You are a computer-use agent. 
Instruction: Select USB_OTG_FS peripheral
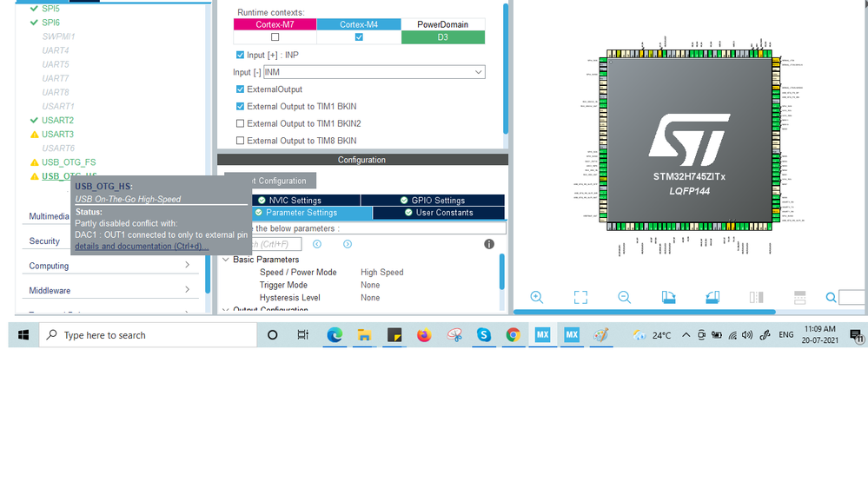pyautogui.click(x=69, y=162)
